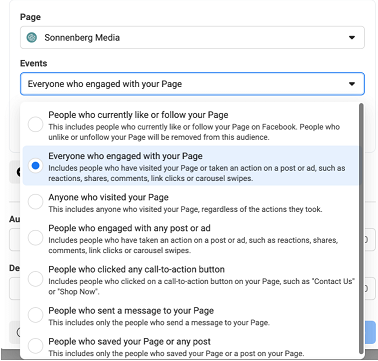Select People who sent a message radio

35,315
